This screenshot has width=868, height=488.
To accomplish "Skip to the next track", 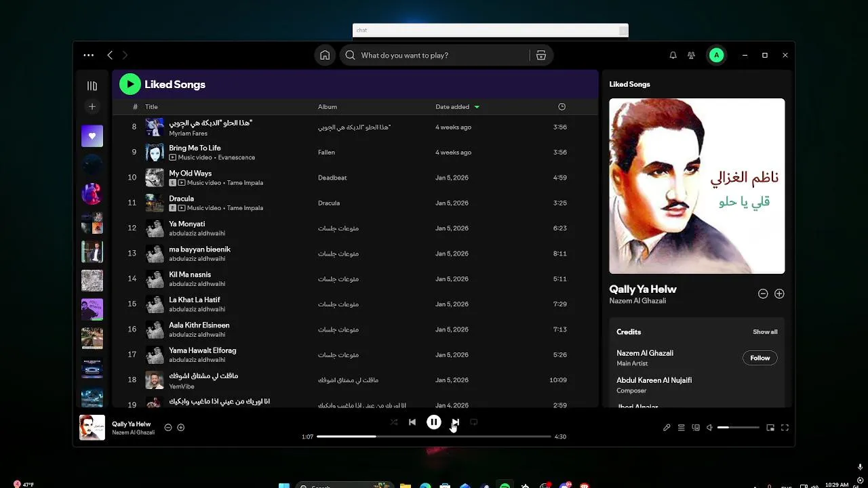I will 456,422.
